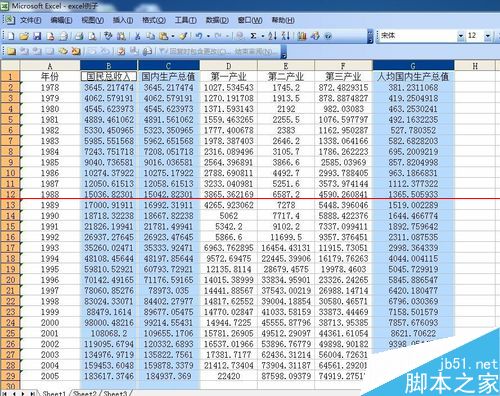Open the 文件(F) menu
The height and width of the screenshot is (396, 500).
pos(31,20)
